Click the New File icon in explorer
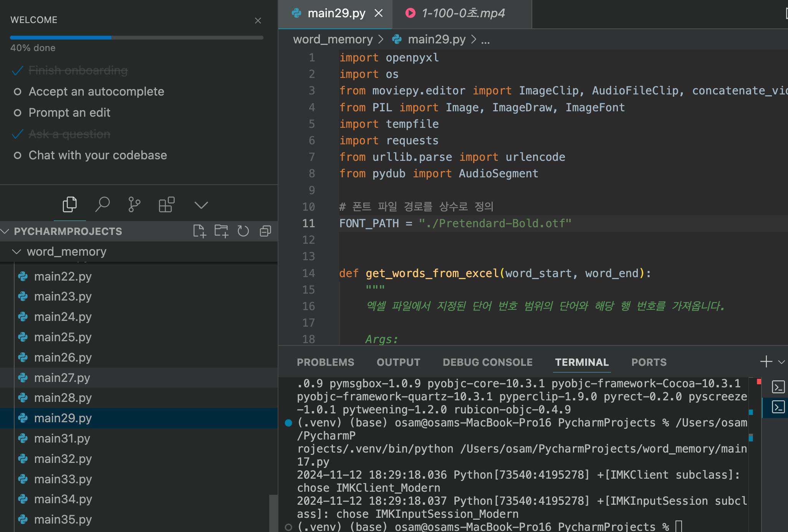This screenshot has height=532, width=788. pos(199,231)
